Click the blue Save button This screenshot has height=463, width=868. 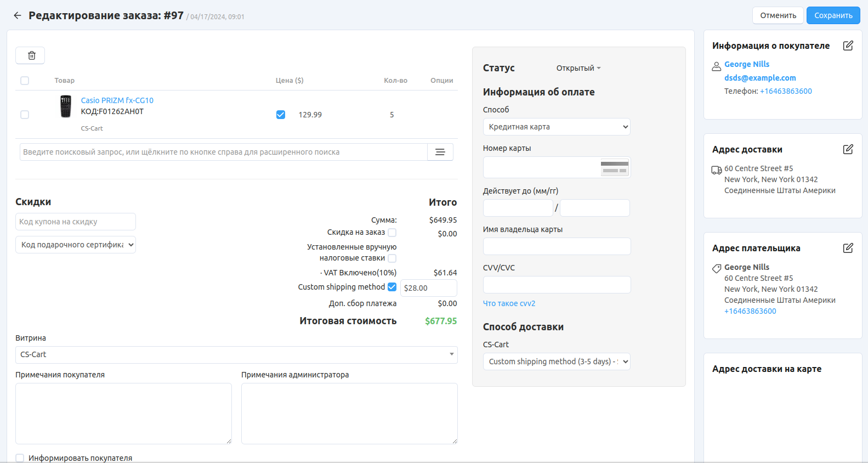833,15
